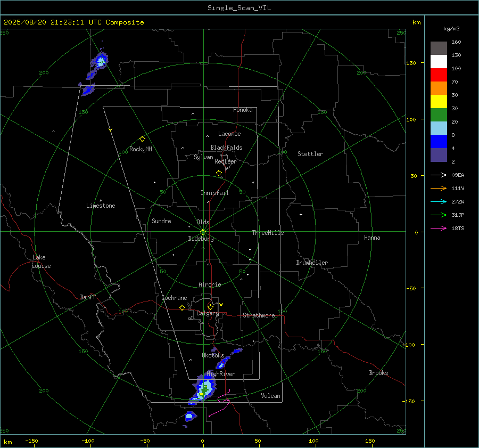Image resolution: width=479 pixels, height=448 pixels.
Task: Click the Brooks label
Action: [x=378, y=373]
